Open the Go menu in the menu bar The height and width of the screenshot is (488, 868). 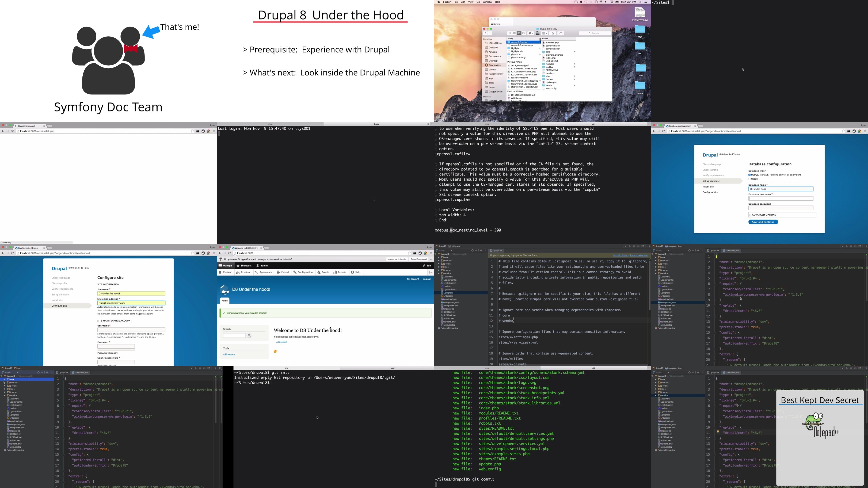pos(478,2)
